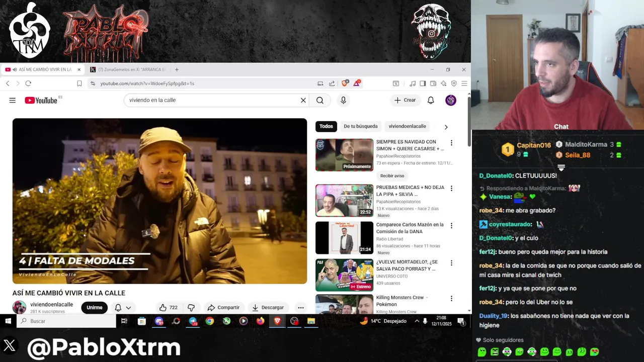Go back with the browser back arrow
Screen dimensions: 644x362
pyautogui.click(x=8, y=83)
